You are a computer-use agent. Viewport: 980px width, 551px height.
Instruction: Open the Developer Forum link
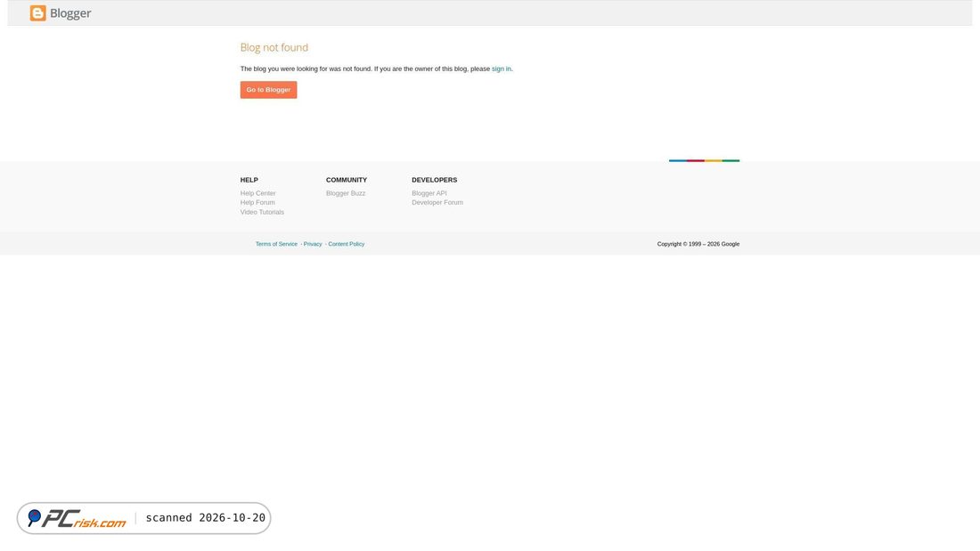[x=437, y=202]
